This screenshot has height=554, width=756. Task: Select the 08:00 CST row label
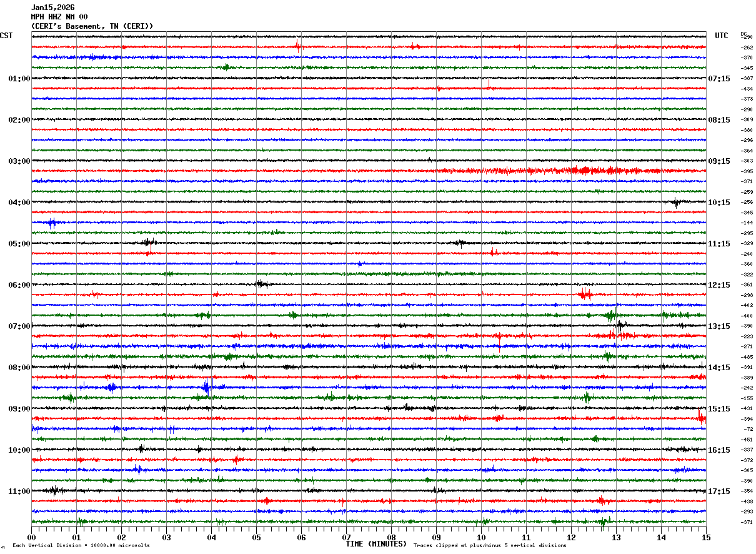click(19, 368)
